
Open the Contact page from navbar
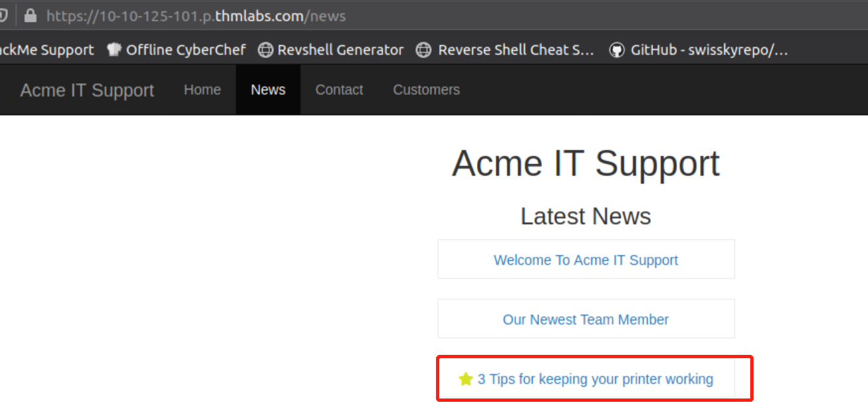coord(339,90)
